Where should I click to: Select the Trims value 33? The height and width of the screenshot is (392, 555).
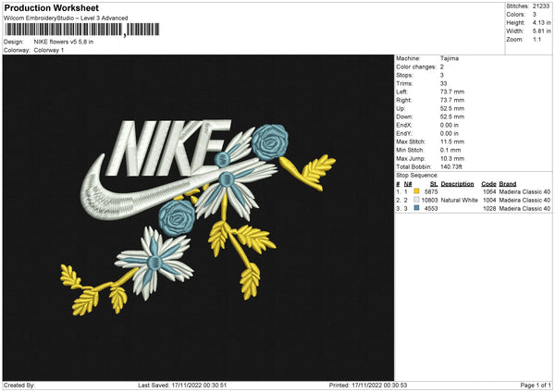(443, 83)
